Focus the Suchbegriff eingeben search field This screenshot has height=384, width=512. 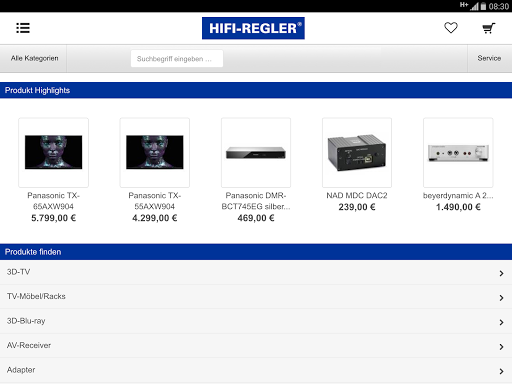pos(177,59)
